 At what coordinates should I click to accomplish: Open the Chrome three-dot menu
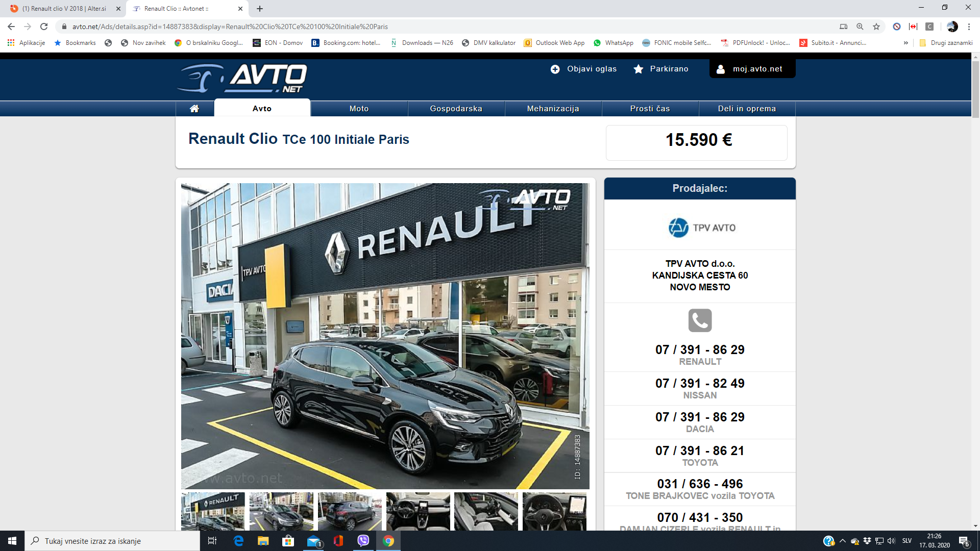tap(969, 27)
